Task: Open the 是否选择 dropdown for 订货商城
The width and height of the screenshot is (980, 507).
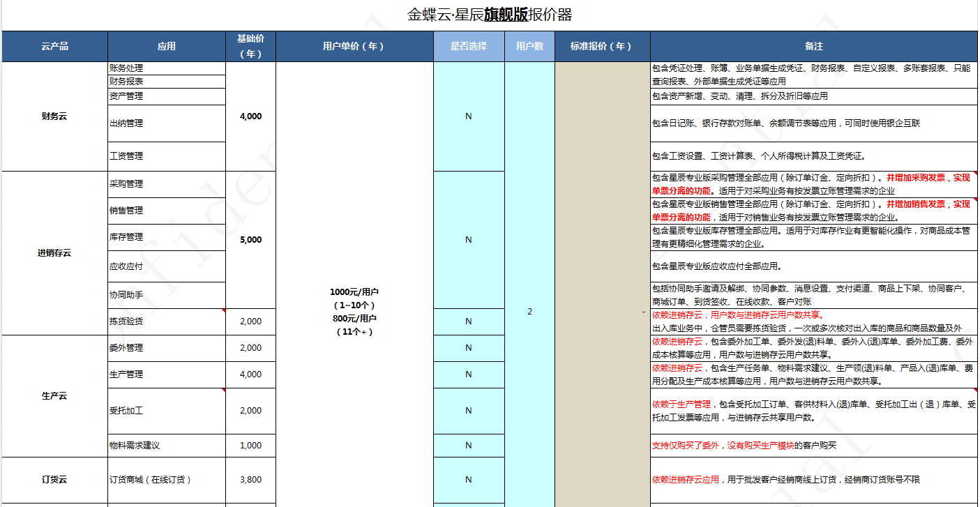Action: 468,479
